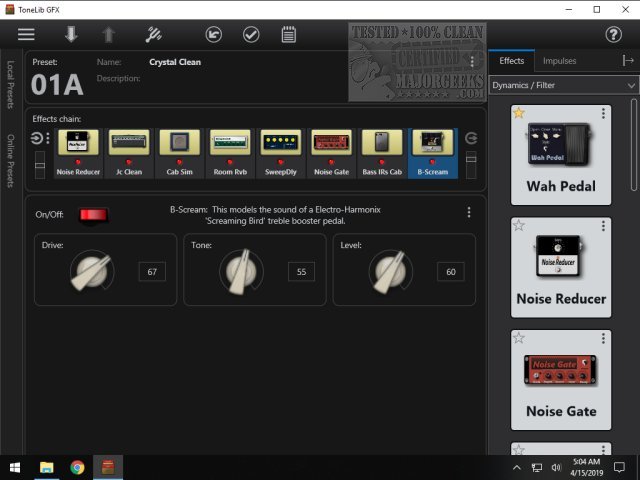Toggle Room Rvb chain LED

tap(230, 162)
